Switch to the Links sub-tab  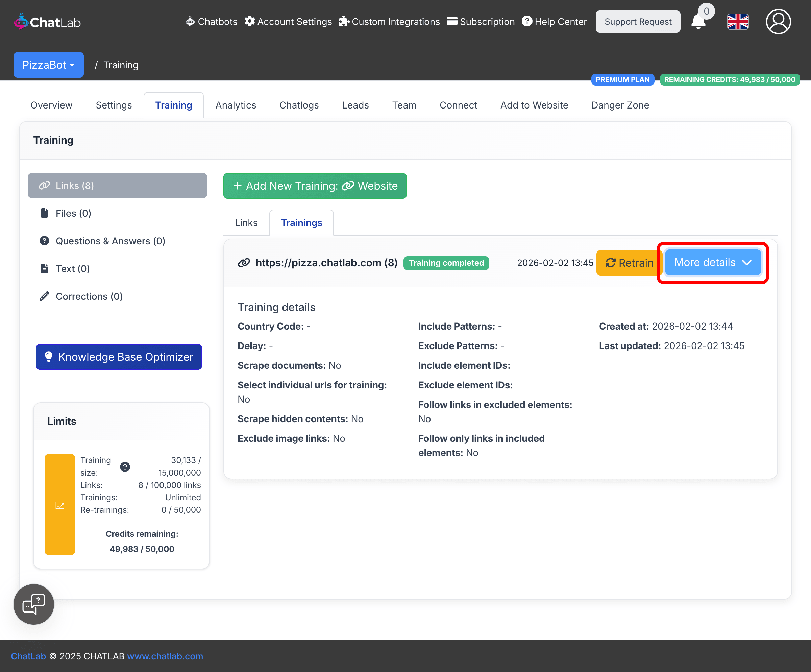click(246, 223)
